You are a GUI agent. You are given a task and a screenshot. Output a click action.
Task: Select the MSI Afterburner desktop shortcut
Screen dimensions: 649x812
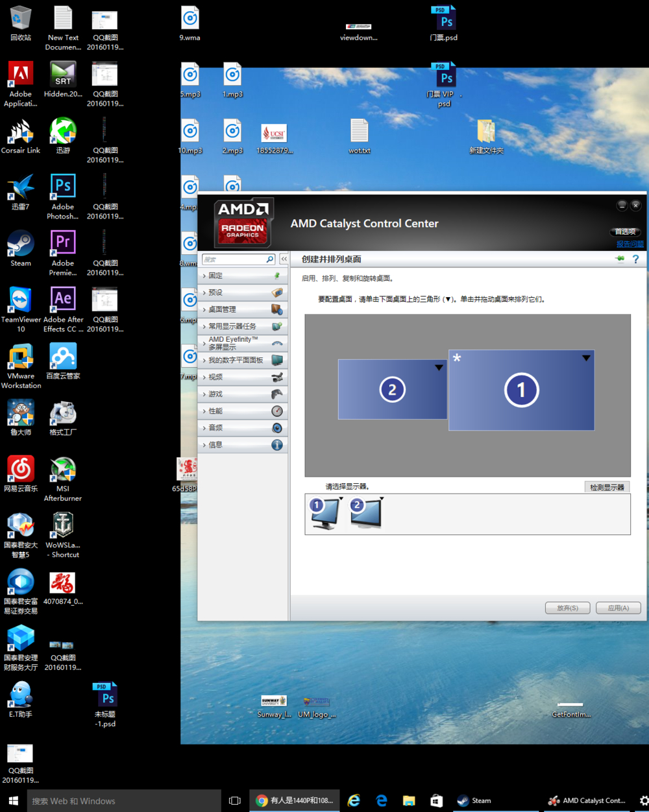pos(63,479)
